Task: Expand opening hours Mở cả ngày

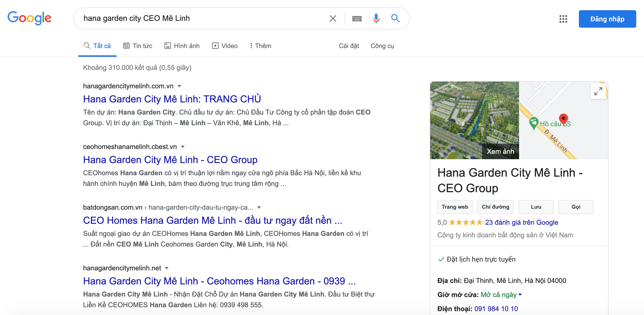Action: coord(501,295)
